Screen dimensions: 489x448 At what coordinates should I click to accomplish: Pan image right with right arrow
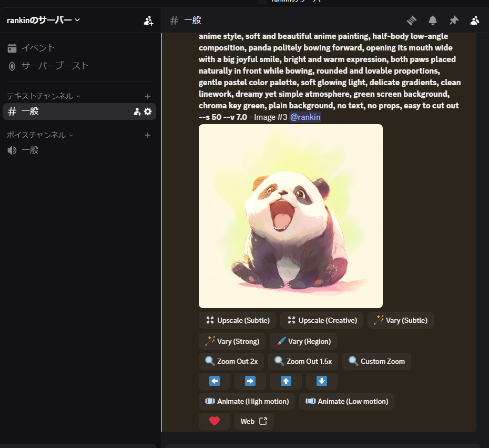250,381
